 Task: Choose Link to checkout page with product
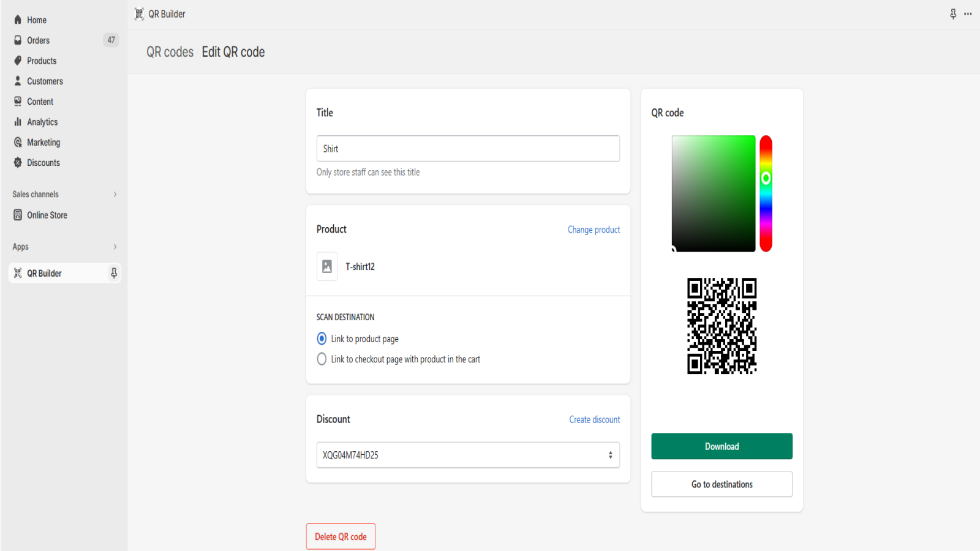click(x=322, y=359)
